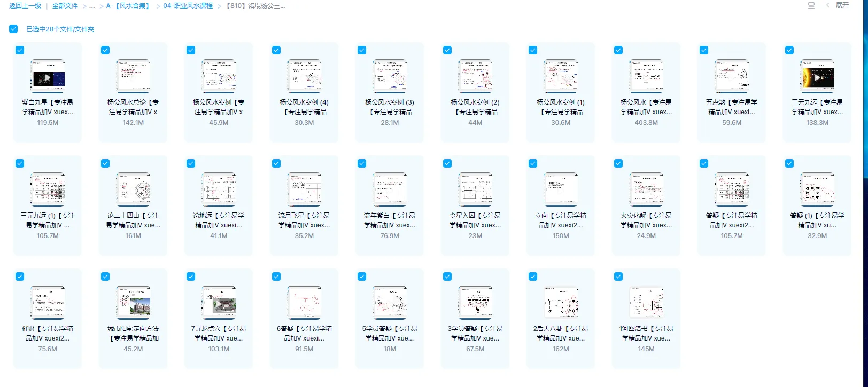Deselect the 105.7M 答疑 file checkbox

(x=704, y=163)
